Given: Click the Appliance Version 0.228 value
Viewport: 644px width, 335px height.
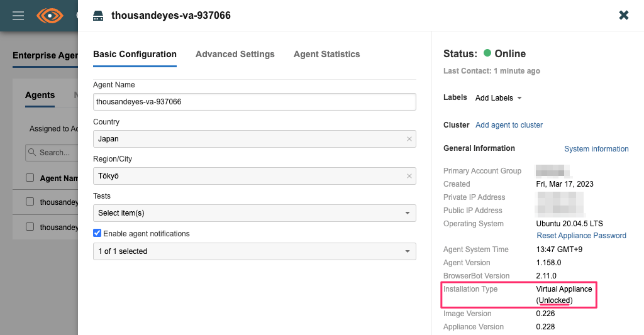Looking at the screenshot, I should tap(545, 327).
